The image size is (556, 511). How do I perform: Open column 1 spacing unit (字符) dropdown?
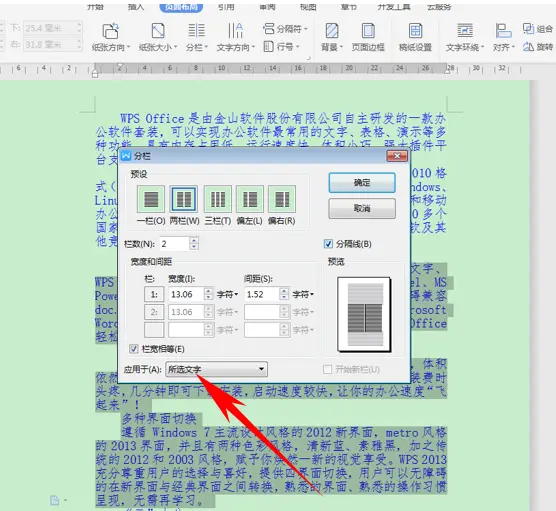coord(304,294)
